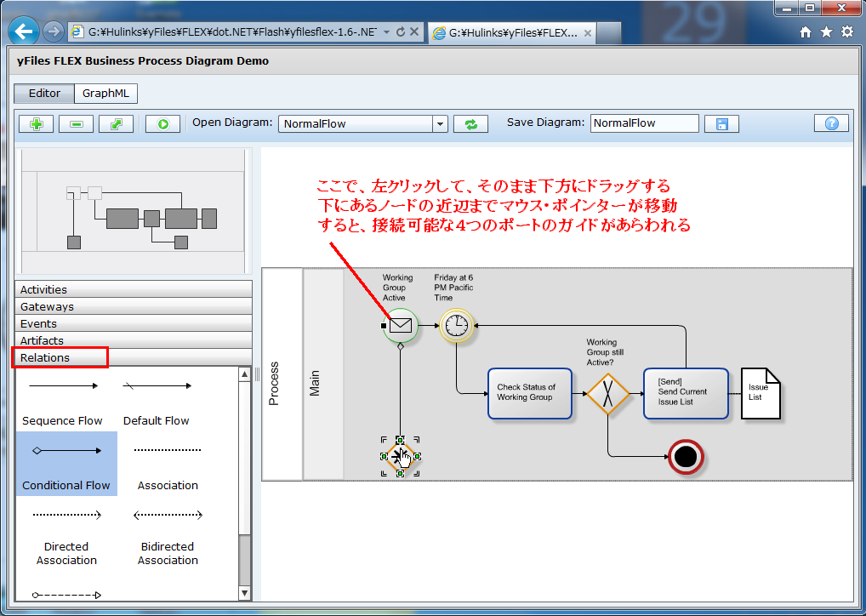Click the orange exclusive gateway diamond
Screen dimensions: 866x616
(x=607, y=394)
